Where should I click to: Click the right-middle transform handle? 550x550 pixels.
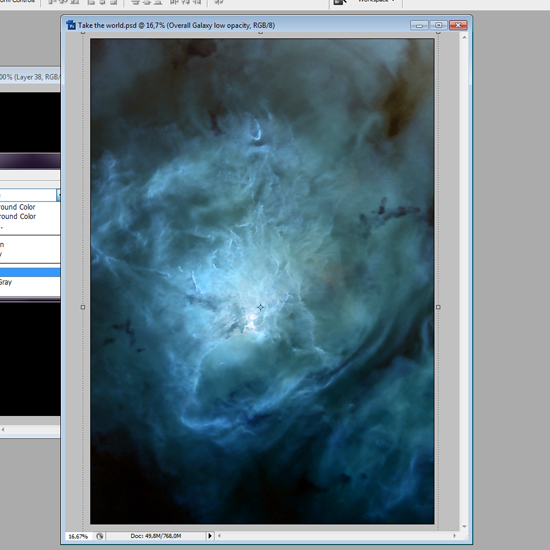(x=438, y=307)
